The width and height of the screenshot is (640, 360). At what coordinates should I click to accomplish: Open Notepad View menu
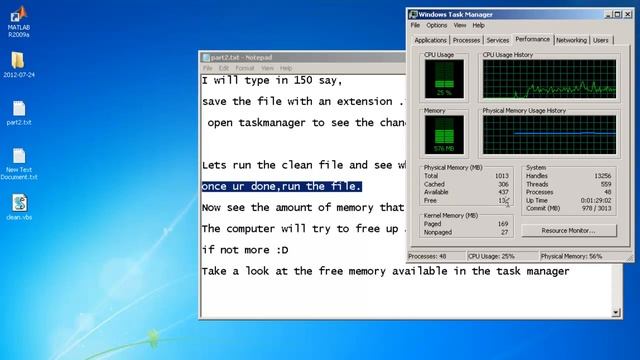267,68
